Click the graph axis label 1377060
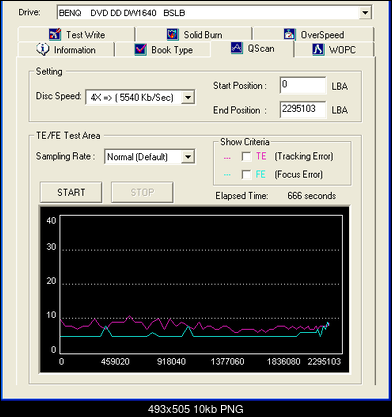 (228, 362)
